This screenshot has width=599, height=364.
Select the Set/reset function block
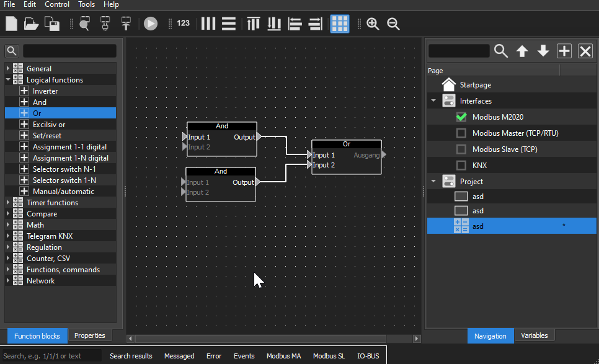click(x=47, y=136)
